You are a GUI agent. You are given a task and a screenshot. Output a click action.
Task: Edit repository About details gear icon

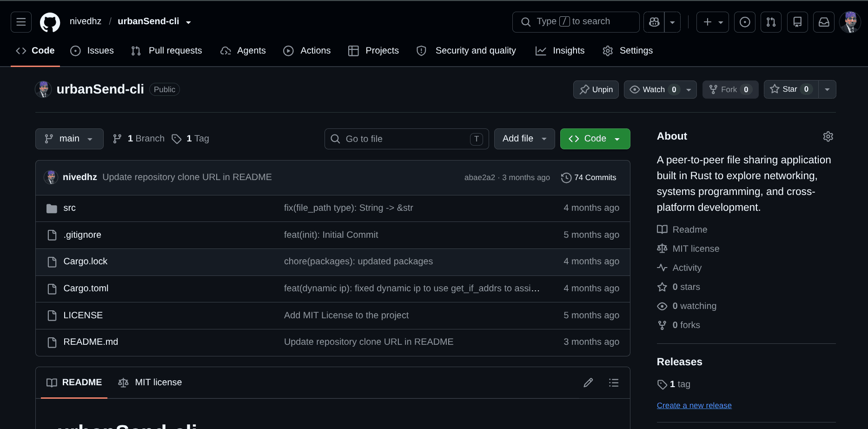(x=828, y=136)
